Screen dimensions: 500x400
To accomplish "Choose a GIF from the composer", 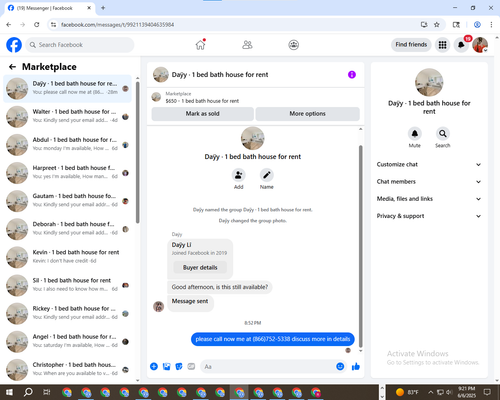I will coord(191,366).
